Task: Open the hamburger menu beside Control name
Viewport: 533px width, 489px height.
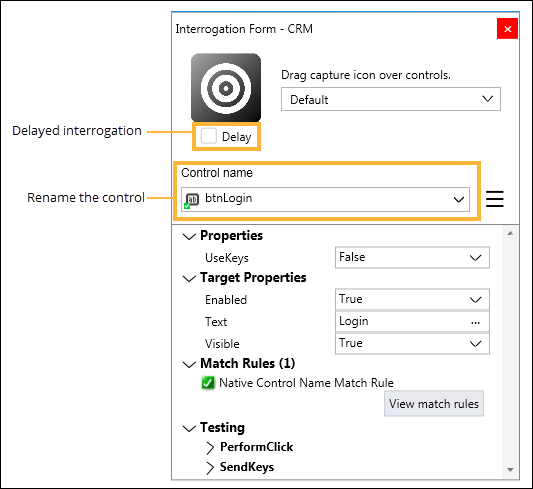Action: coord(495,199)
